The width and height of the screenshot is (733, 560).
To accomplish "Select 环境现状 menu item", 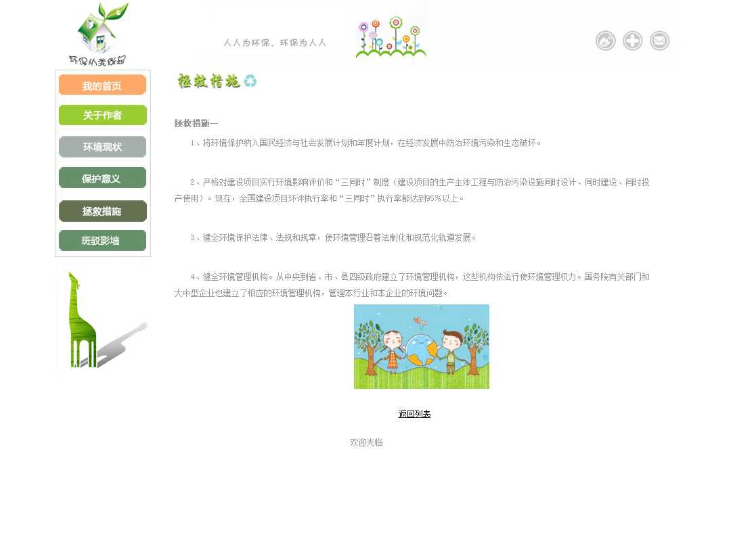I will coord(102,147).
